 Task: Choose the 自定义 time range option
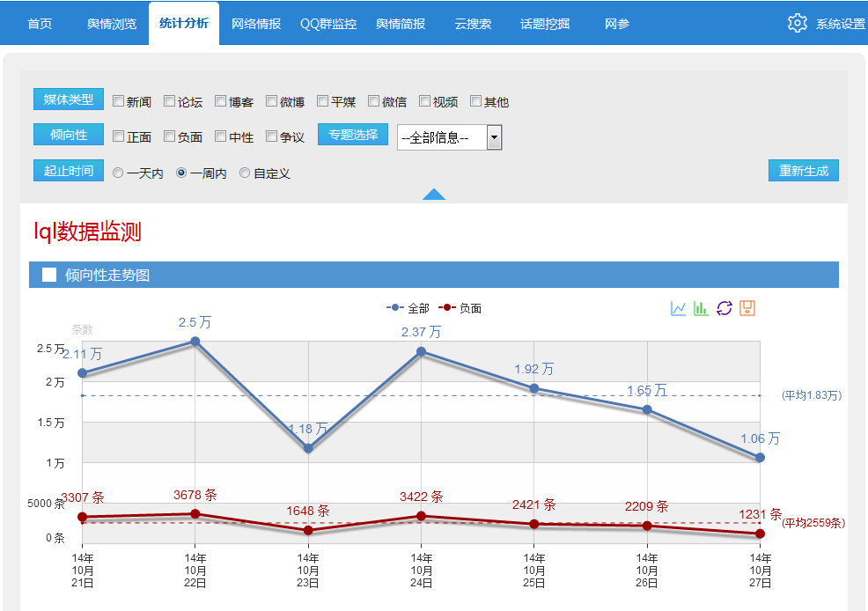(x=245, y=173)
